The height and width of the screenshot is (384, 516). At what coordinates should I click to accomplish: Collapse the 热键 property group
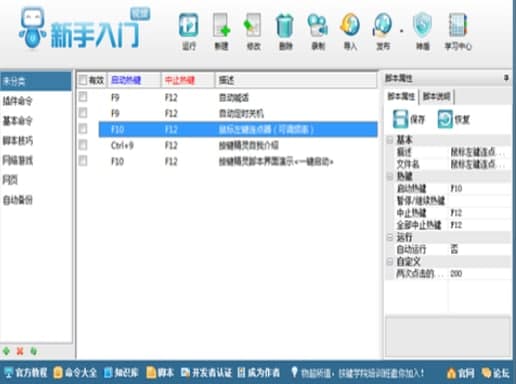pyautogui.click(x=390, y=176)
